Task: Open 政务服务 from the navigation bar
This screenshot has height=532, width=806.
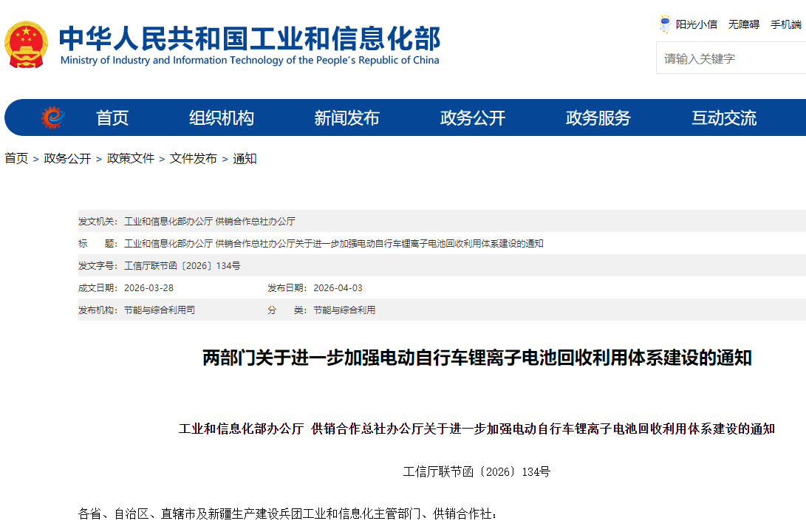Action: point(598,118)
